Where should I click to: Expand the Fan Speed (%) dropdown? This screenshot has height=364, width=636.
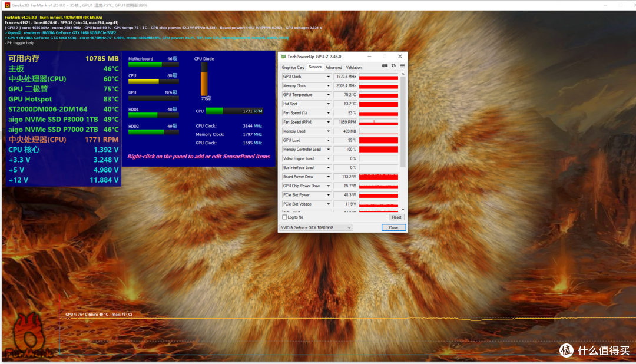328,113
